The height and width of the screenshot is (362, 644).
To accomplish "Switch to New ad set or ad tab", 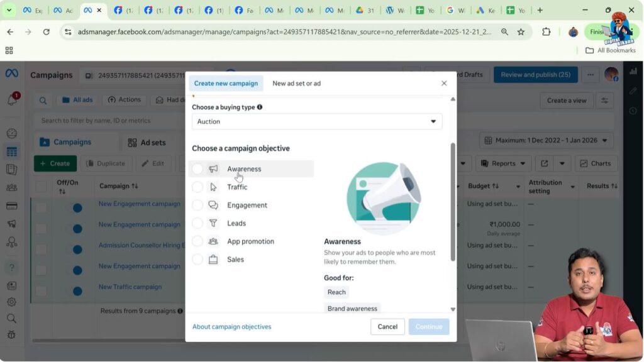I will [x=297, y=84].
